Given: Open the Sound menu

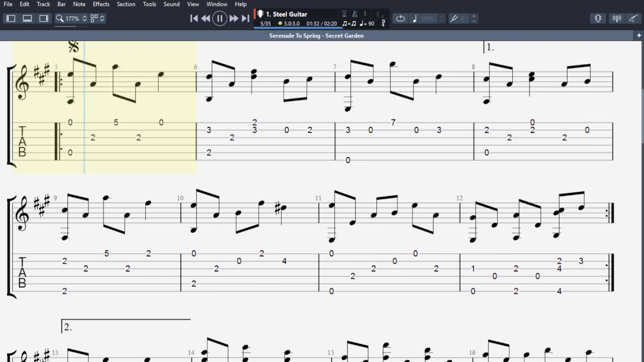Looking at the screenshot, I should point(172,4).
